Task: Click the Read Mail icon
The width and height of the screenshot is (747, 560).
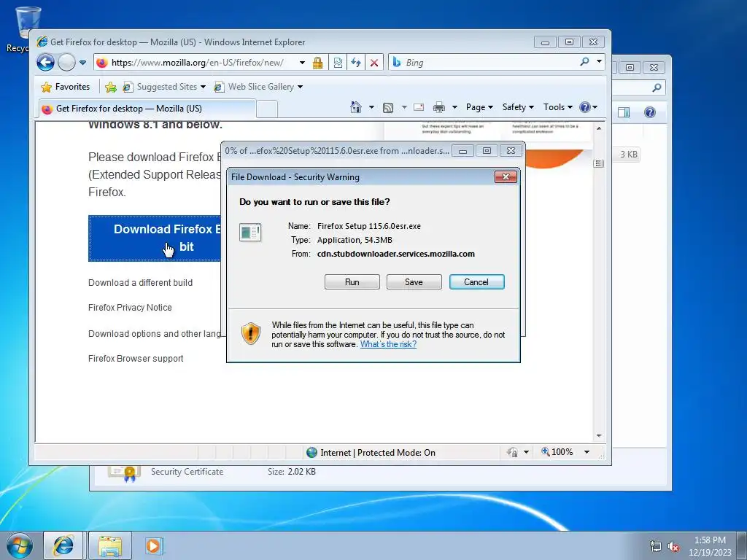Action: point(419,107)
